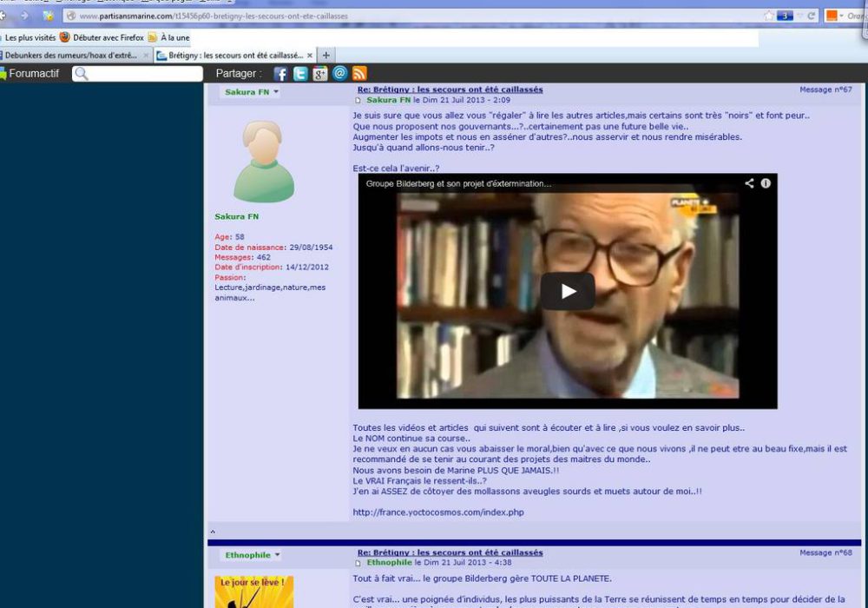The height and width of the screenshot is (608, 868).
Task: Click the post icon beside Sakura FN date
Action: point(358,100)
